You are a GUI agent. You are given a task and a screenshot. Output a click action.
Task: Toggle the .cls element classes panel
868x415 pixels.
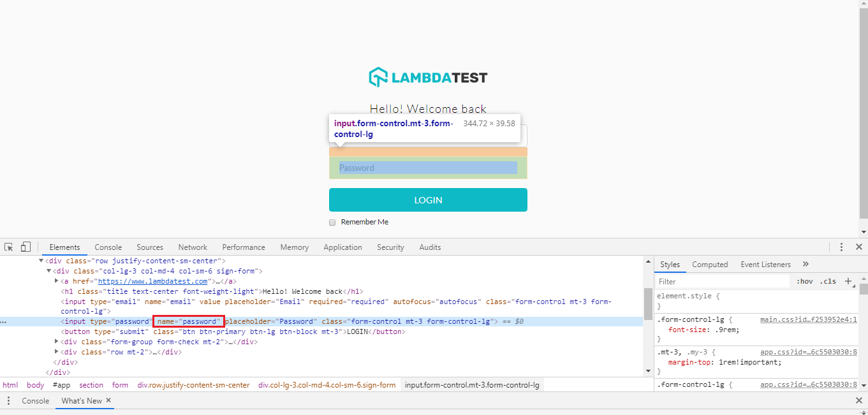[828, 281]
